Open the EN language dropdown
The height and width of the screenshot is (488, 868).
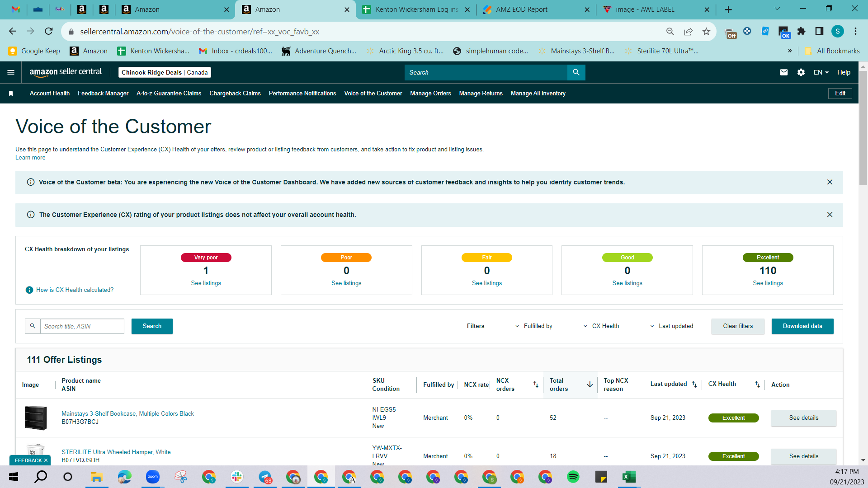pyautogui.click(x=821, y=72)
